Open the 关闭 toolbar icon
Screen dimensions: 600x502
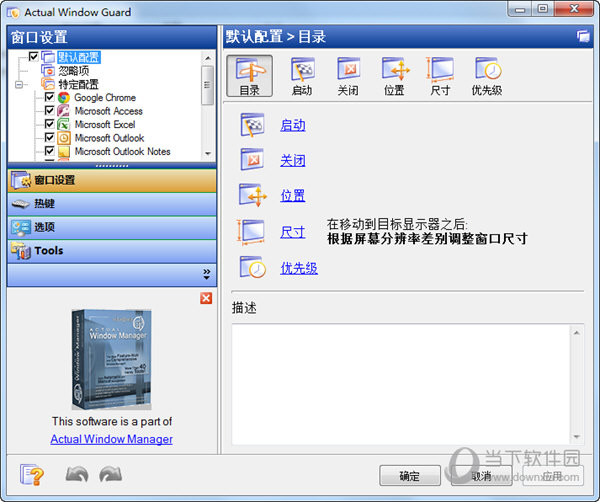pyautogui.click(x=348, y=75)
